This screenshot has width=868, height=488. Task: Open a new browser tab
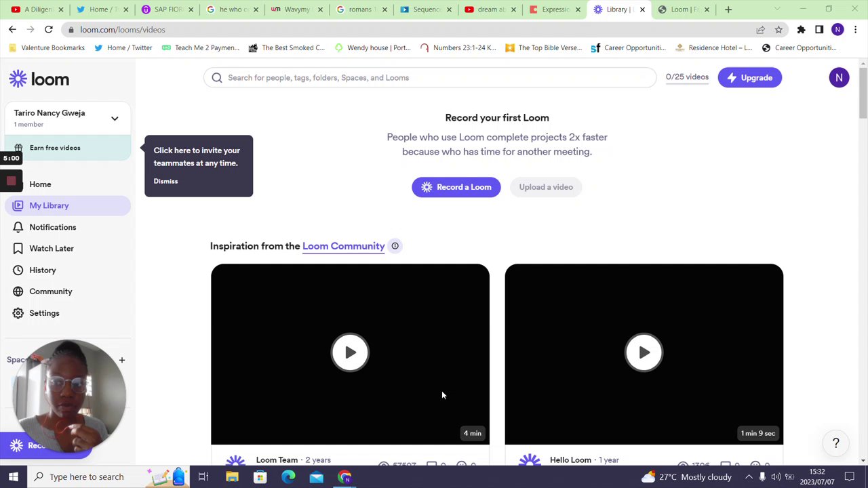tap(728, 9)
